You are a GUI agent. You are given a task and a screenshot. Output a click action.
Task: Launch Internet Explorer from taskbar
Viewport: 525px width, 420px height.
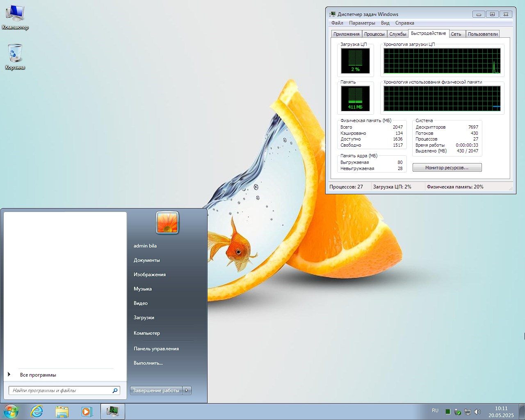[37, 411]
